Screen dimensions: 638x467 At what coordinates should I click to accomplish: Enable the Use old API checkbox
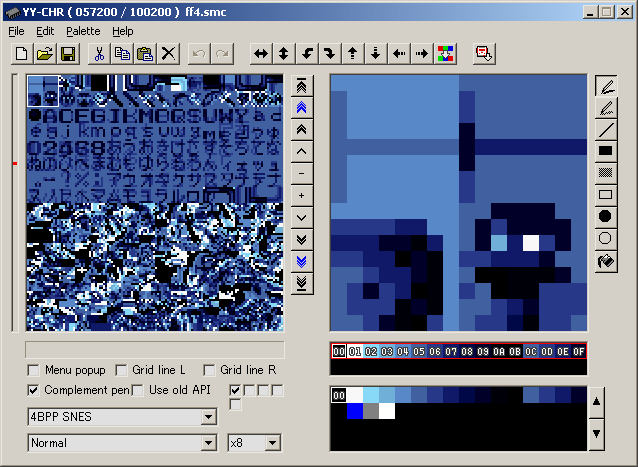tap(138, 391)
